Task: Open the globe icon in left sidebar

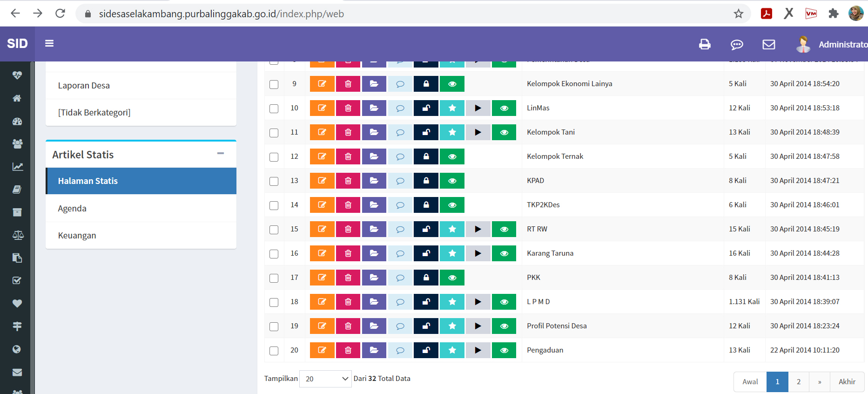Action: 17,349
